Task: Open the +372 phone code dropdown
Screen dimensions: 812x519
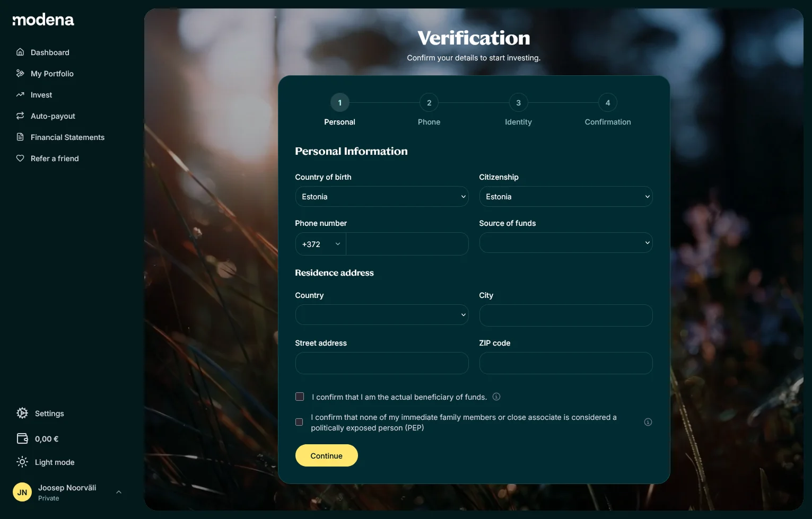Action: coord(321,244)
